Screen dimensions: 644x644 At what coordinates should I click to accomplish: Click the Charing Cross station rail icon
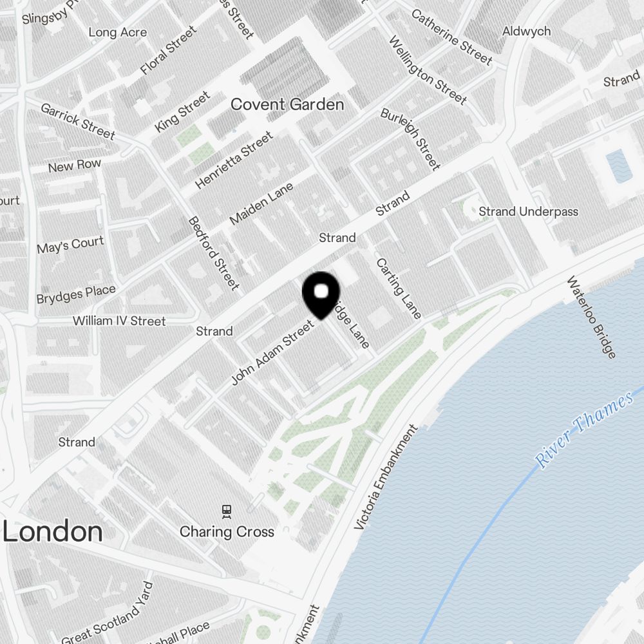[226, 511]
